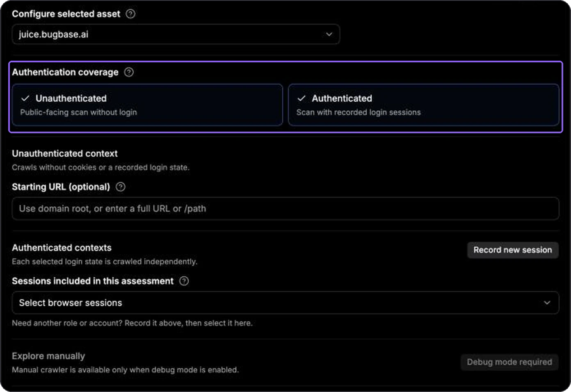Viewport: 571px width, 392px height.
Task: Focus the Starting URL input field
Action: click(x=285, y=208)
